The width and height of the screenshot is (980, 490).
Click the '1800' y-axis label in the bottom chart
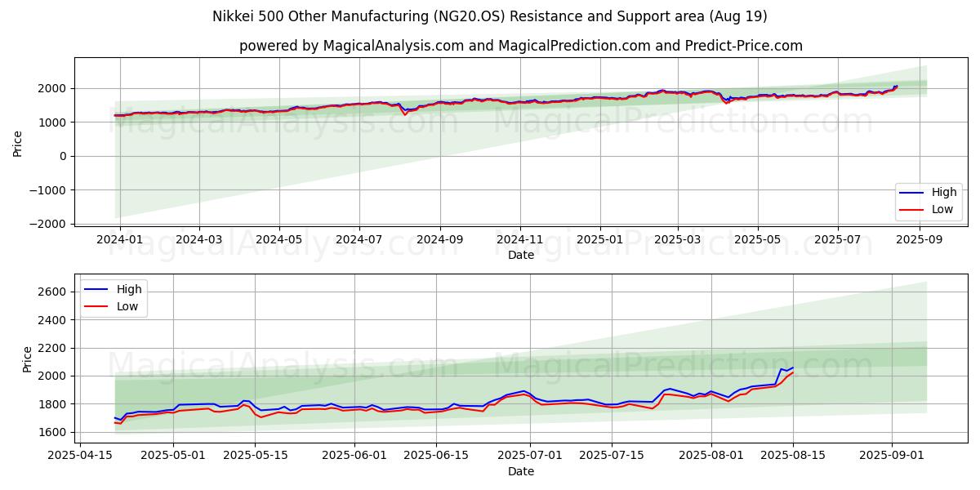pos(55,404)
